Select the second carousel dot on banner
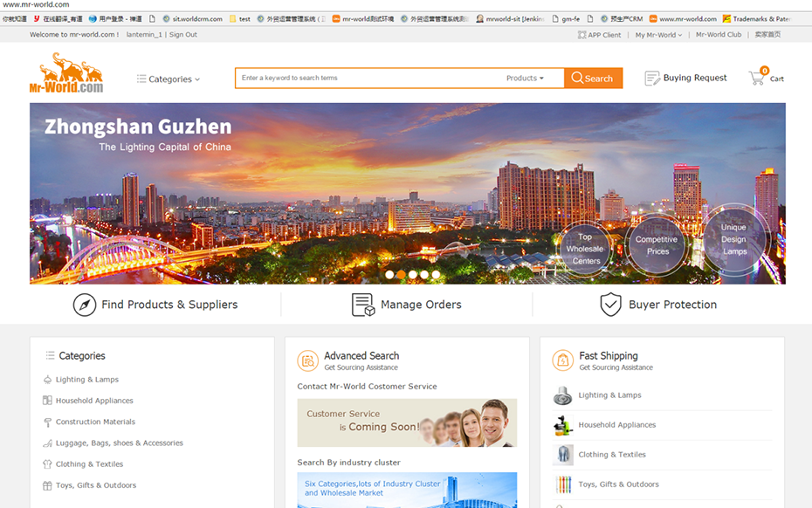812x508 pixels. [x=401, y=274]
